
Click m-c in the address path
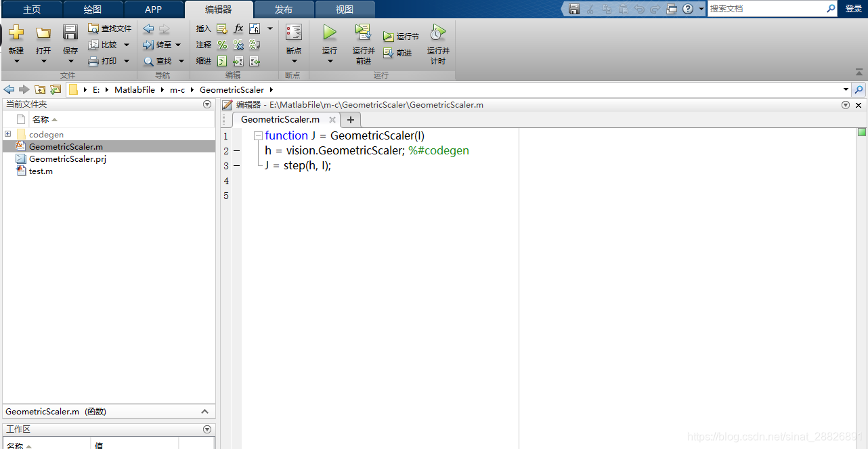177,89
